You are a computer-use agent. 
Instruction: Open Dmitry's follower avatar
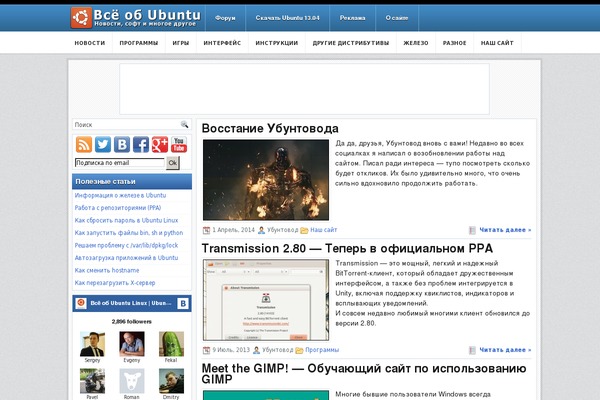tap(171, 381)
